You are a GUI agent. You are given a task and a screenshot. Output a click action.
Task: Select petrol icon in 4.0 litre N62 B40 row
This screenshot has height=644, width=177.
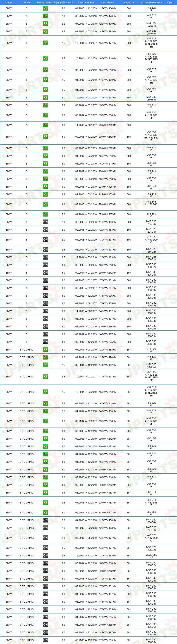tap(45, 186)
